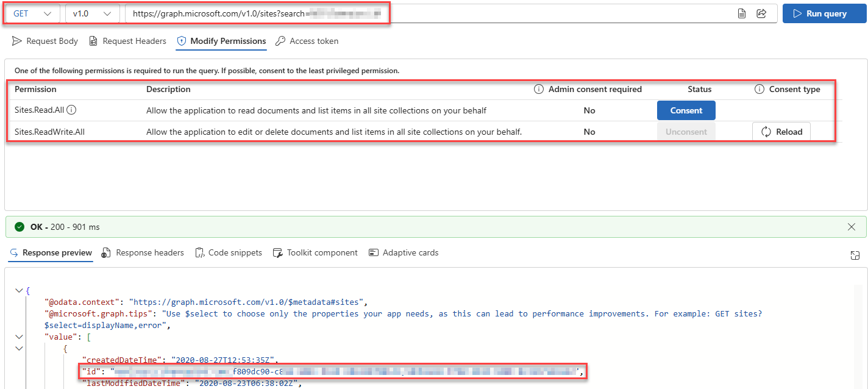Dismiss the OK 200 status message
Screen dimensions: 868x389
852,227
